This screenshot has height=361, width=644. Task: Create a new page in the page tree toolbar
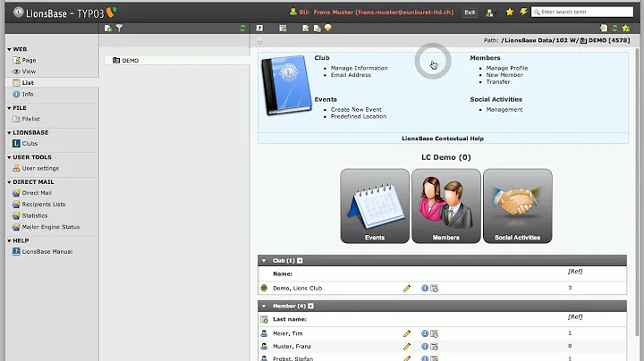coord(107,29)
